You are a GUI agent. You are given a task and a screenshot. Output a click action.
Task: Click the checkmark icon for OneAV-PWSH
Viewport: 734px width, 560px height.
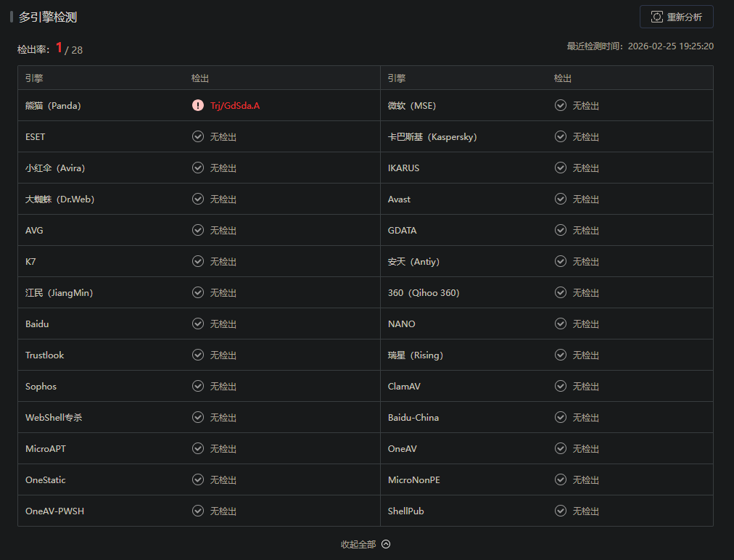198,511
